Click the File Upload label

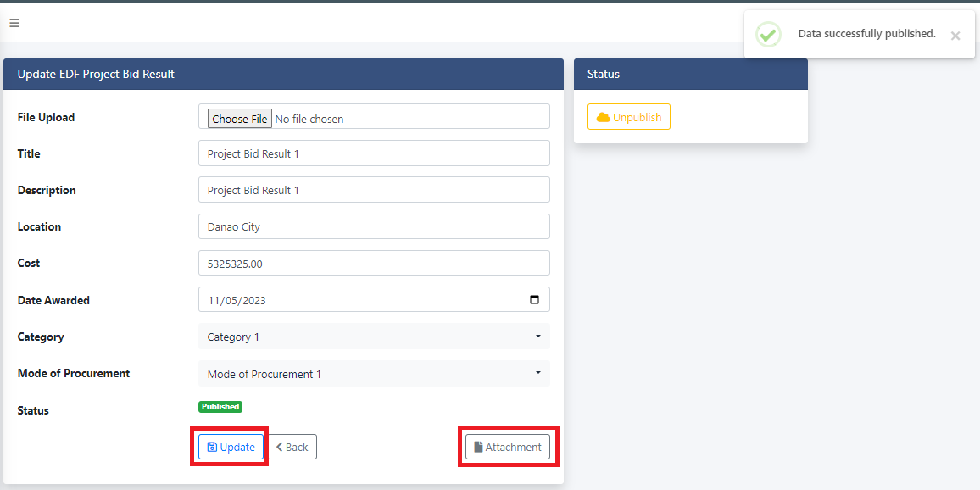46,117
